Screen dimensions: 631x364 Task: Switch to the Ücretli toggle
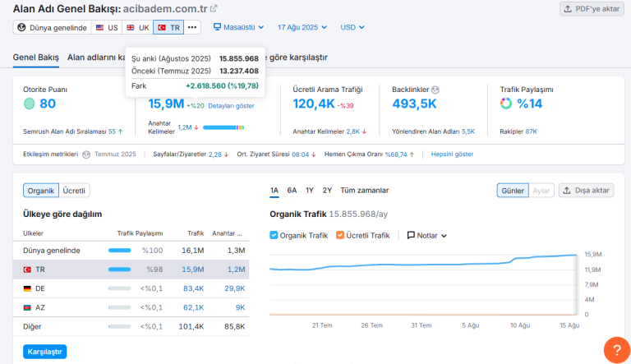click(x=74, y=191)
